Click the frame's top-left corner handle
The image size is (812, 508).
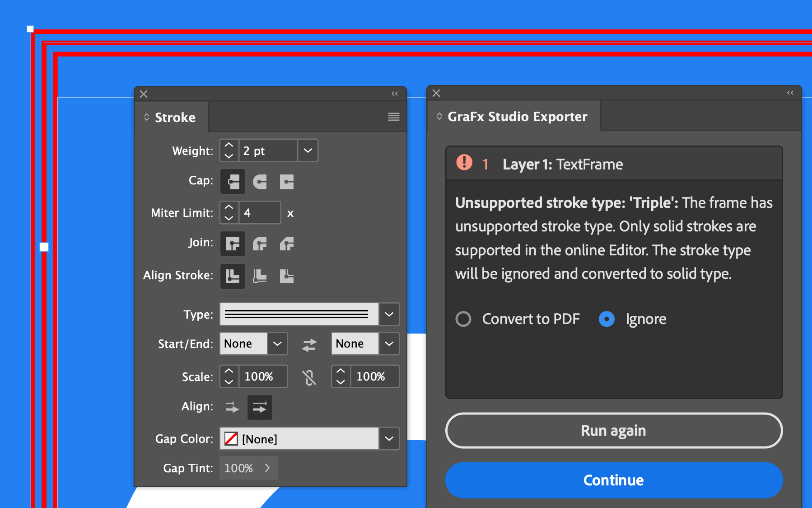click(x=30, y=29)
